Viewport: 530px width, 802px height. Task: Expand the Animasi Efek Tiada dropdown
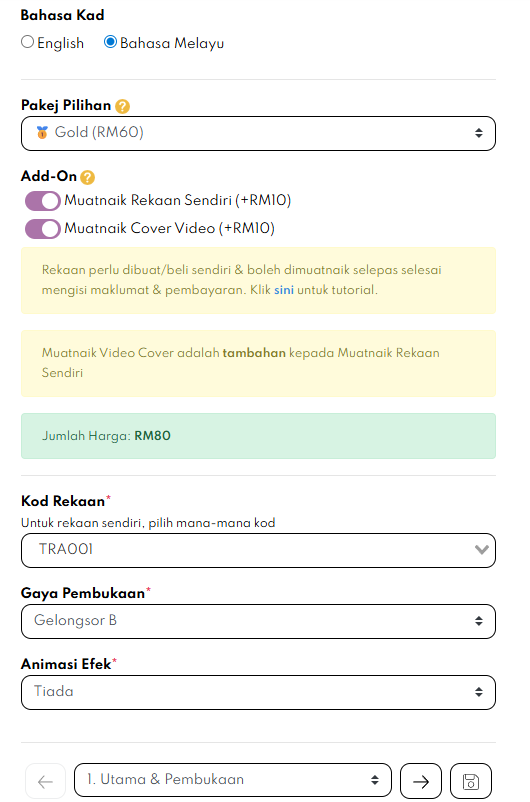(x=258, y=693)
